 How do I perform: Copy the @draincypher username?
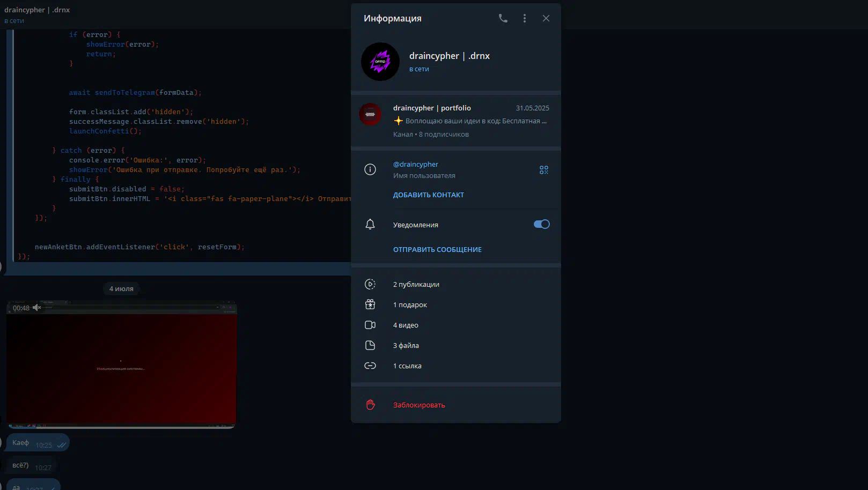[x=416, y=164]
